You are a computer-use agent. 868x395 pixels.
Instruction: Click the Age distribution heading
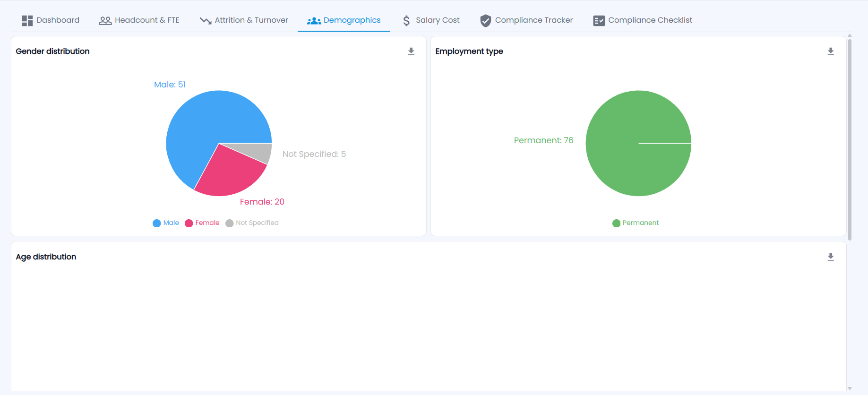(46, 257)
